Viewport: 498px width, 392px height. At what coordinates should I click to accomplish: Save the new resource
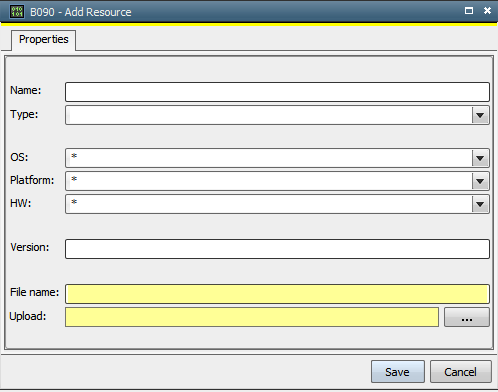point(398,372)
